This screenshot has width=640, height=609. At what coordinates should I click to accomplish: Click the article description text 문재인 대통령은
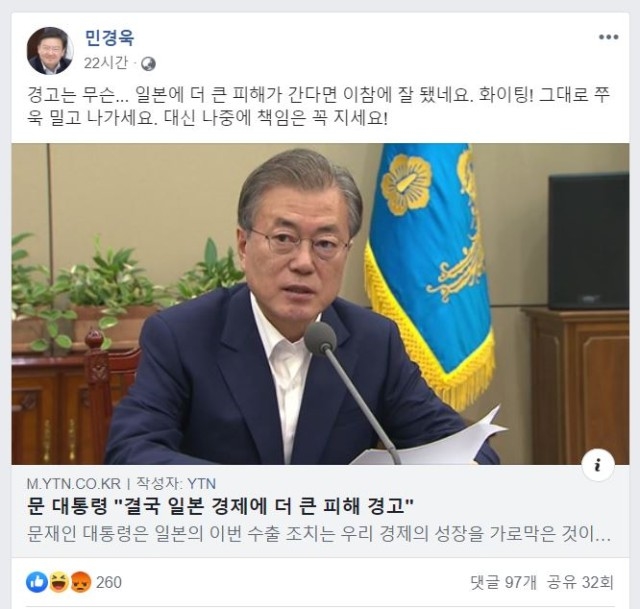(319, 534)
